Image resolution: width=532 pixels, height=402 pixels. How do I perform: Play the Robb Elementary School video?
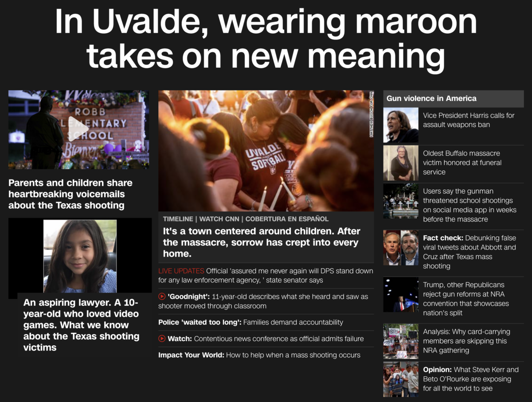[x=78, y=129]
